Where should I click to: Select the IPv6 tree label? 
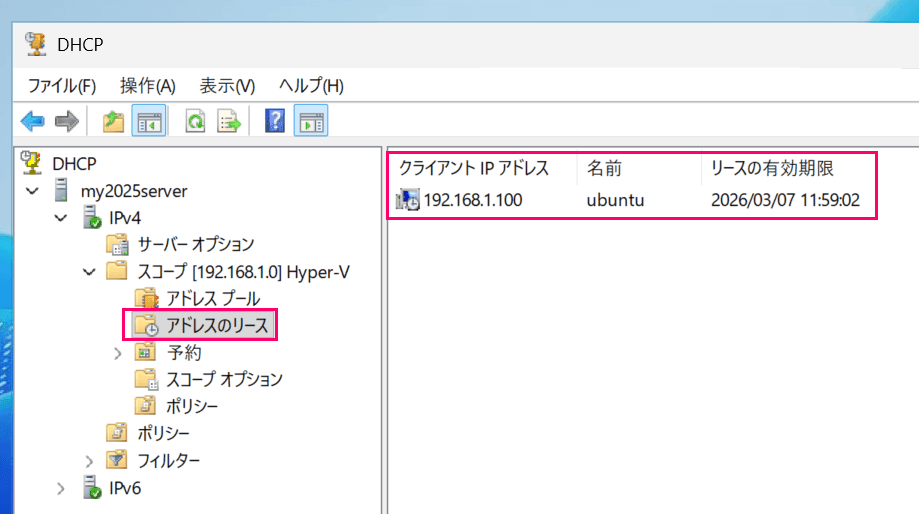pyautogui.click(x=125, y=488)
